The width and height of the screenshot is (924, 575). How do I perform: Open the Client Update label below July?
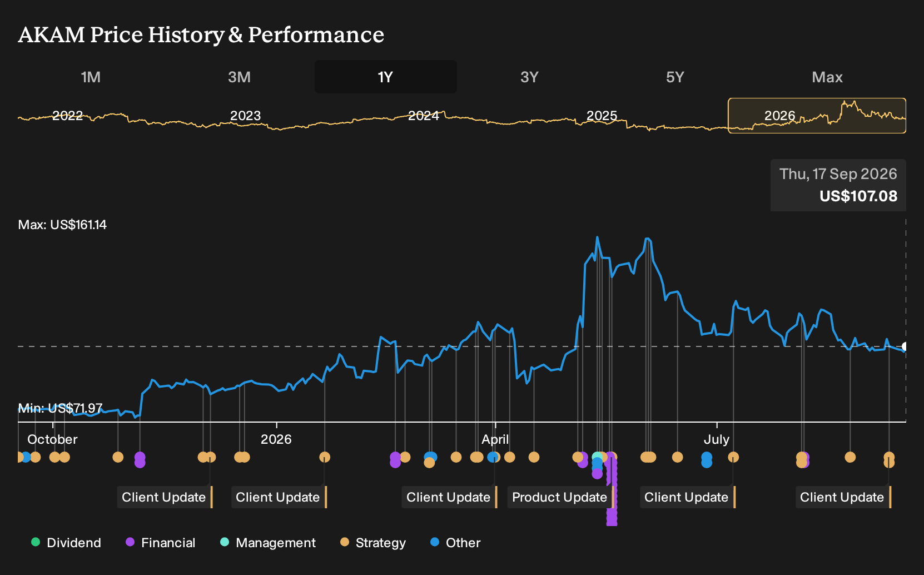687,497
